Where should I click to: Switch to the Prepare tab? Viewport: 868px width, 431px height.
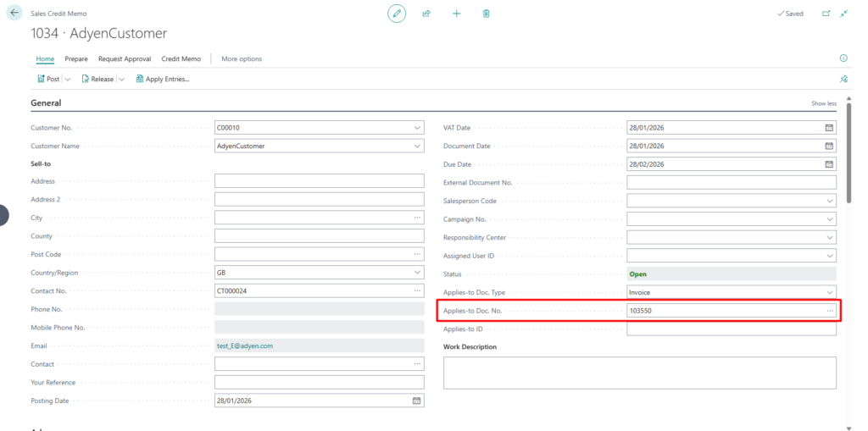tap(76, 58)
